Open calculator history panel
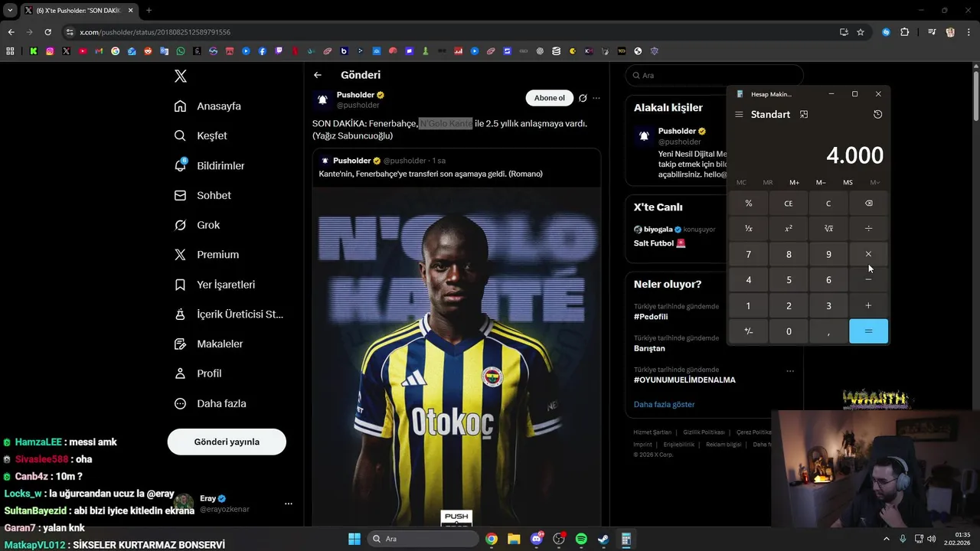Viewport: 980px width, 551px height. tap(877, 114)
